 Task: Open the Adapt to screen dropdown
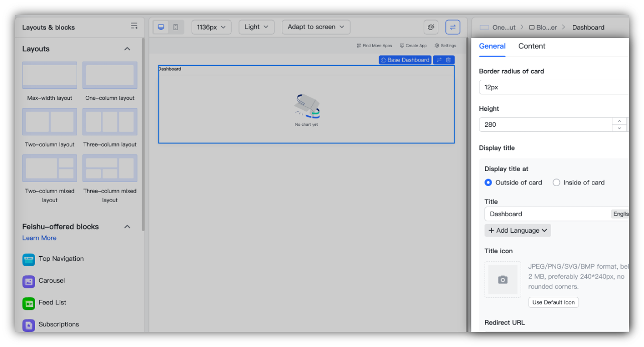316,27
